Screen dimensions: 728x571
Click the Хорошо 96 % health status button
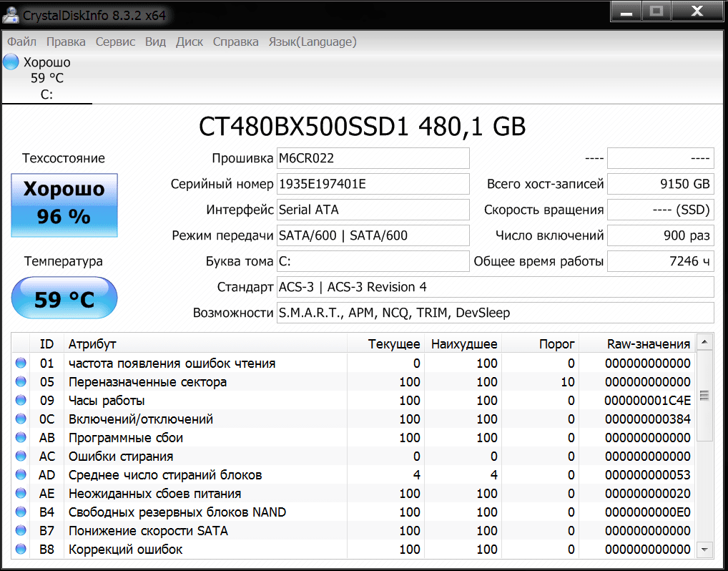(x=64, y=204)
